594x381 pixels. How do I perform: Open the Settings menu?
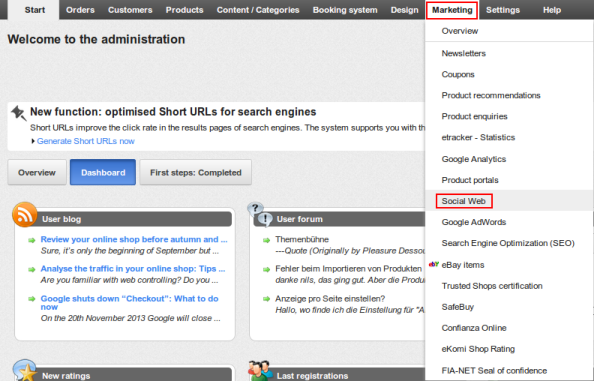click(x=503, y=10)
